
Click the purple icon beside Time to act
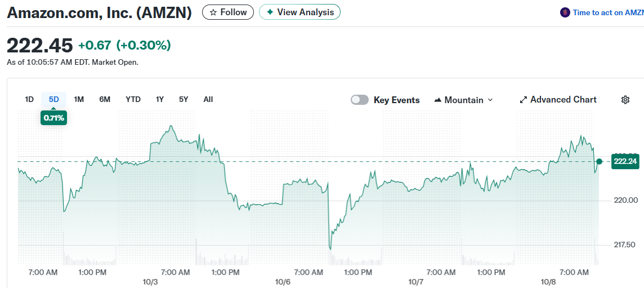(565, 12)
